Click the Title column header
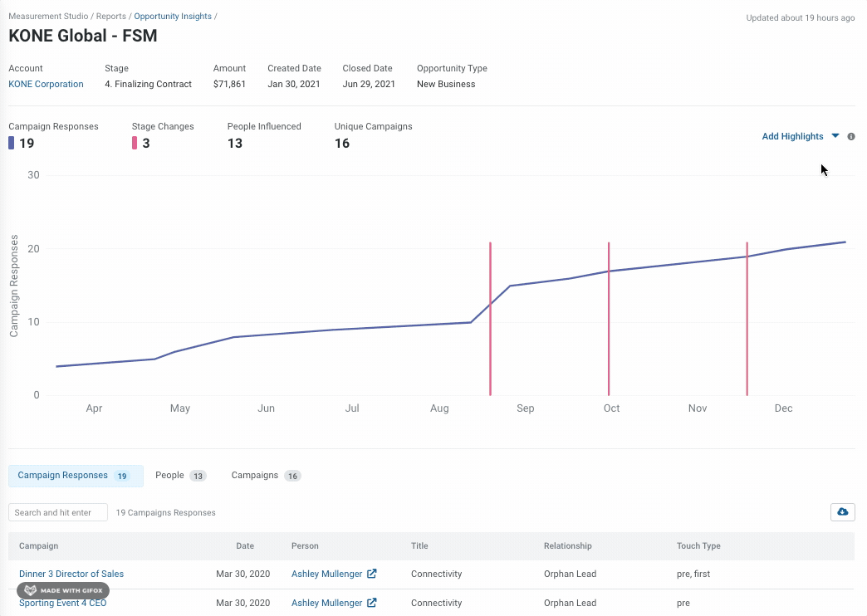 click(419, 545)
